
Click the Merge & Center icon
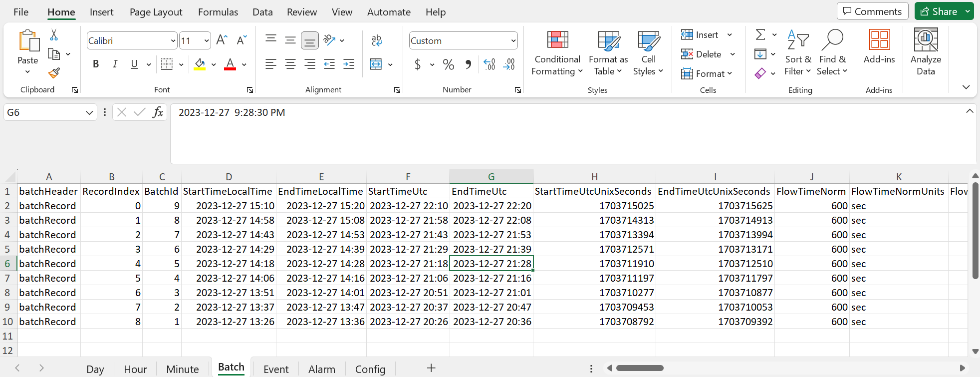click(376, 64)
